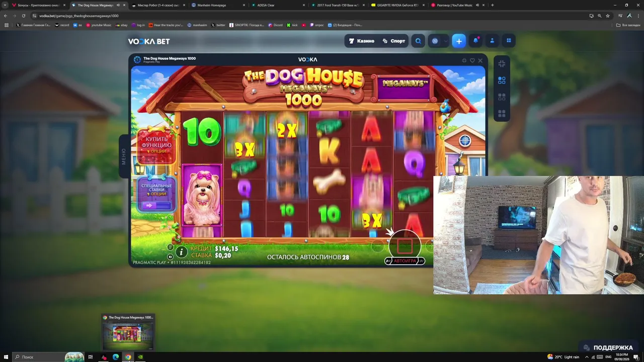Bookmark this page with the star

pyautogui.click(x=608, y=16)
